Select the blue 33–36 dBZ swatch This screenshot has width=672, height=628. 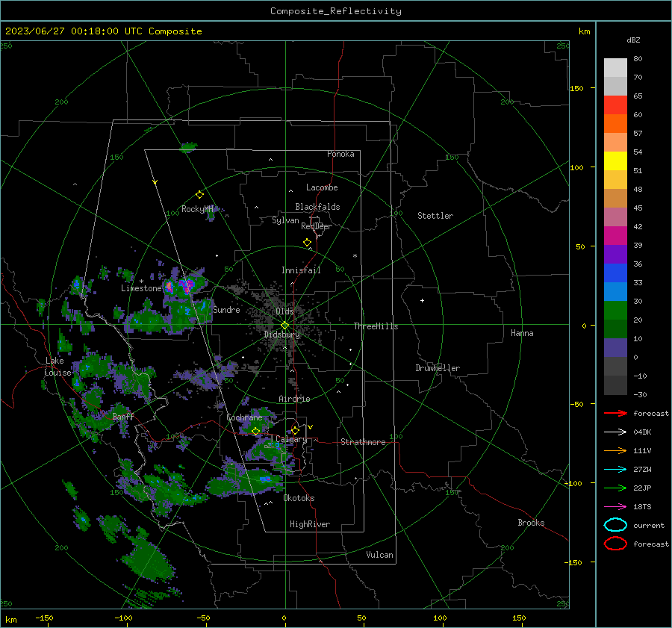click(x=615, y=273)
